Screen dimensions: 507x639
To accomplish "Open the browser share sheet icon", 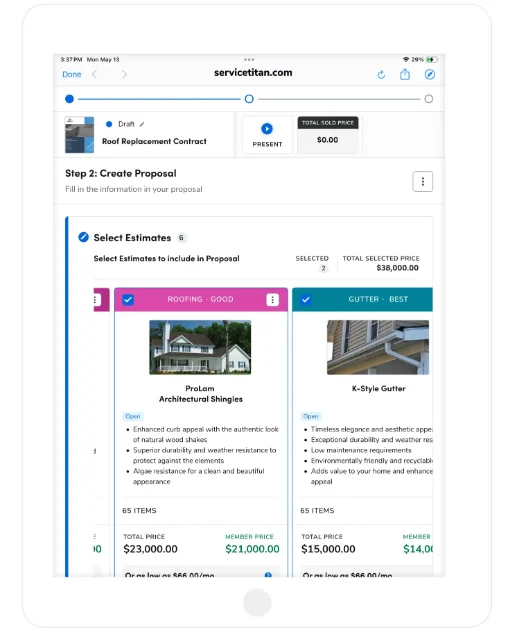I will point(405,74).
